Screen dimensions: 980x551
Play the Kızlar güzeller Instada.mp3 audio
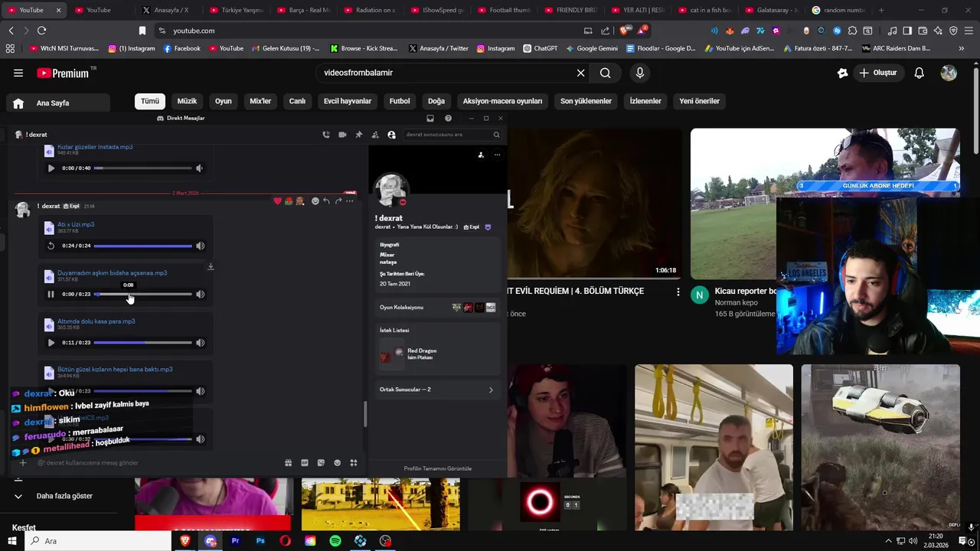[x=51, y=168]
